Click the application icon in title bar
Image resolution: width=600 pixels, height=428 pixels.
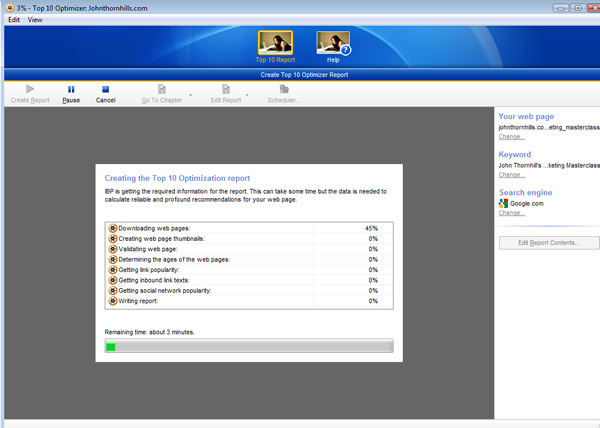[x=10, y=8]
